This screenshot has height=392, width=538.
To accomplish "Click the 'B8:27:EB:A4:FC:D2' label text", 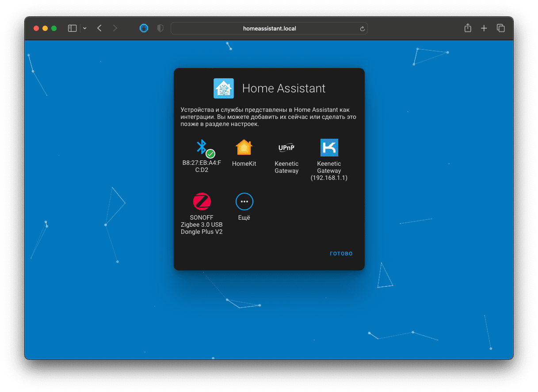I will click(x=202, y=166).
